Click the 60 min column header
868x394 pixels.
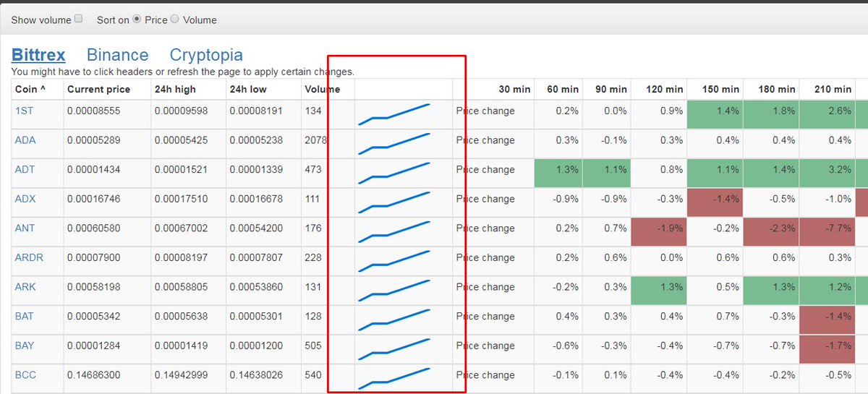563,90
